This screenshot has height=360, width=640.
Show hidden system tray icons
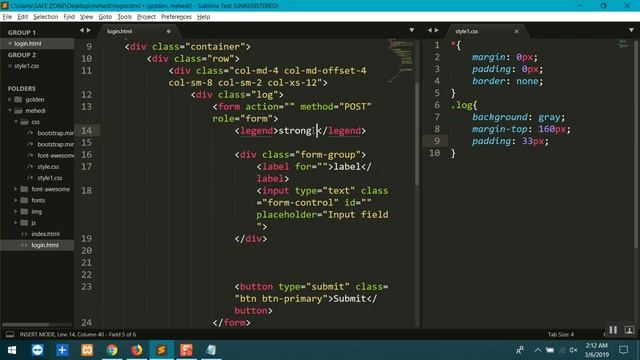coord(538,350)
